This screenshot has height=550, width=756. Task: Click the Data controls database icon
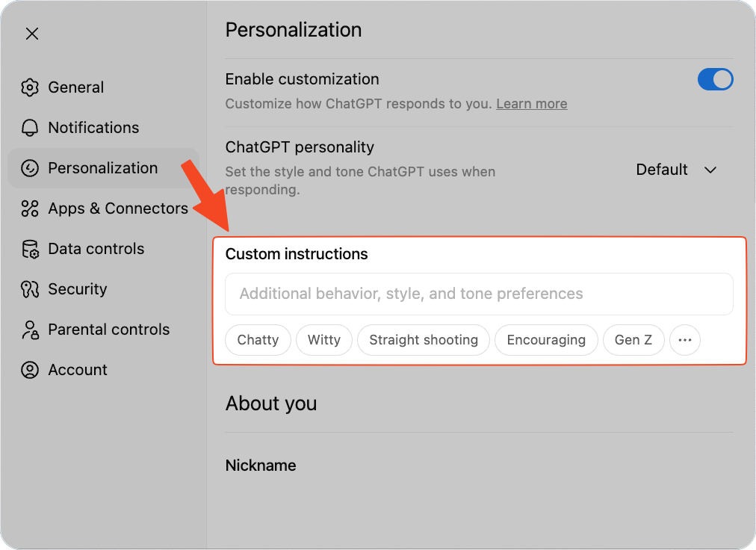tap(30, 249)
